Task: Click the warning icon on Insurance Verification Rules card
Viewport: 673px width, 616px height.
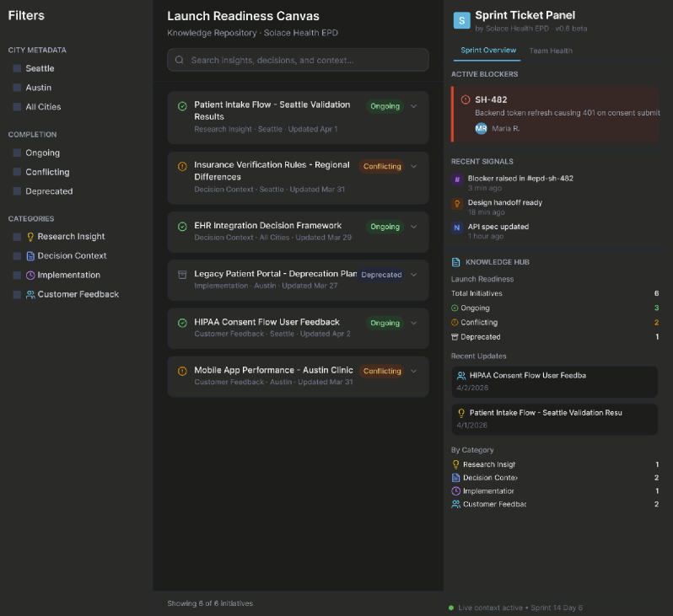Action: tap(182, 166)
